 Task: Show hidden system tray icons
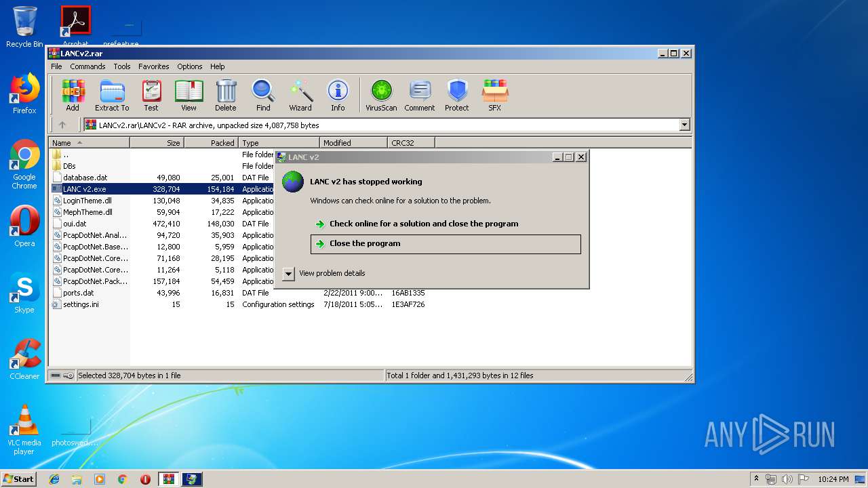756,479
